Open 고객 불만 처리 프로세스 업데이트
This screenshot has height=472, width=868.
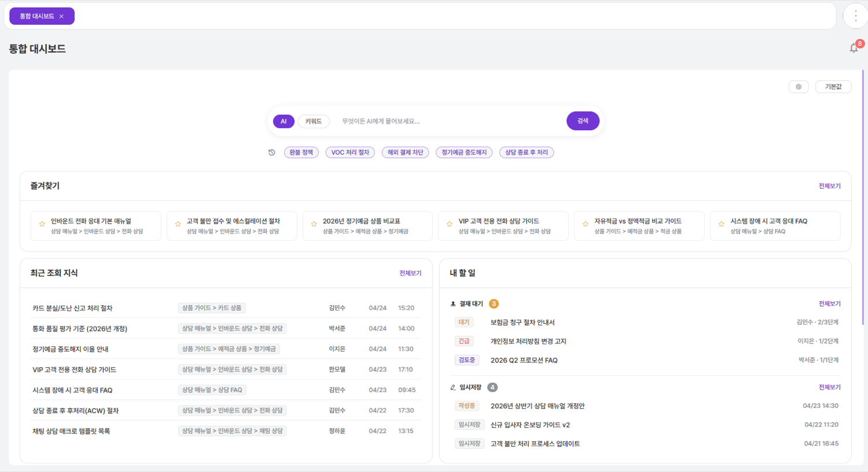pos(646,444)
